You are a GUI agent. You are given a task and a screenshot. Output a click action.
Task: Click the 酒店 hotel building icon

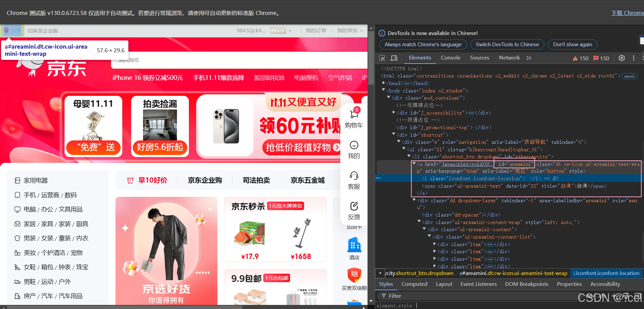pos(354,245)
